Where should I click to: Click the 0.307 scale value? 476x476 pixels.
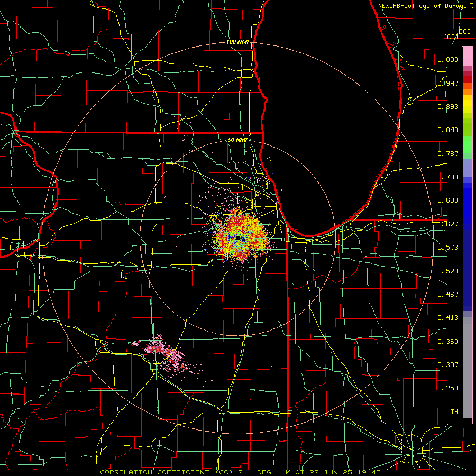(x=448, y=364)
